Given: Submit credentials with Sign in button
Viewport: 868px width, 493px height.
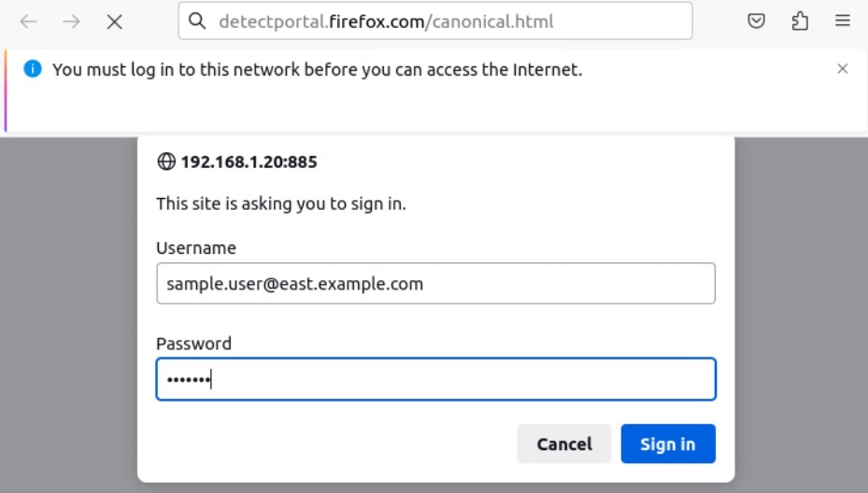Looking at the screenshot, I should (x=668, y=444).
